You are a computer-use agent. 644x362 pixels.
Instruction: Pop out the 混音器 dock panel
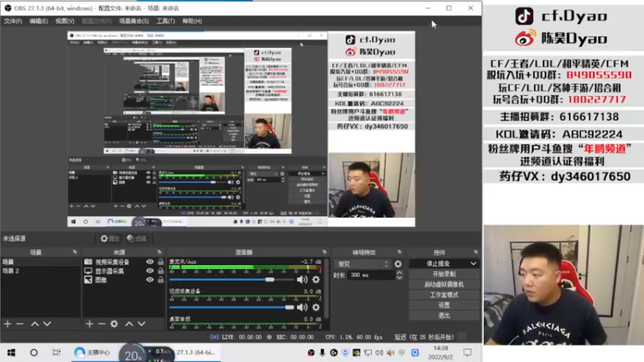(x=324, y=252)
